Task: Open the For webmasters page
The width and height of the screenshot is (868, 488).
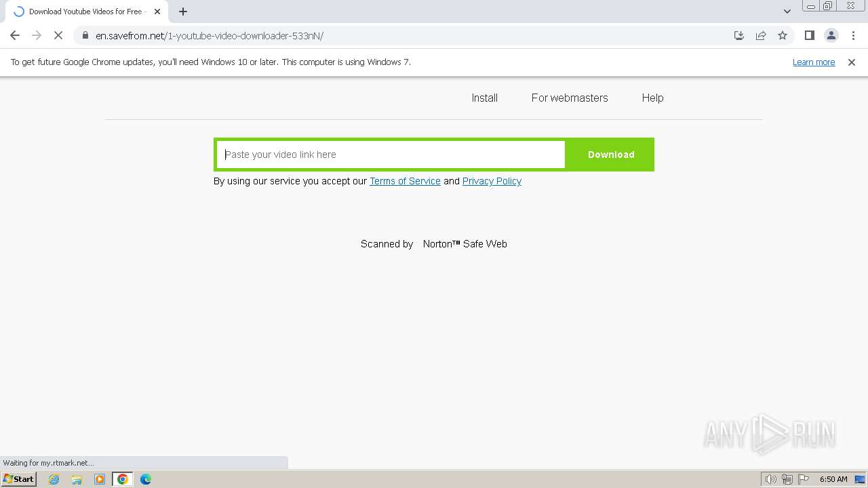Action: 570,98
